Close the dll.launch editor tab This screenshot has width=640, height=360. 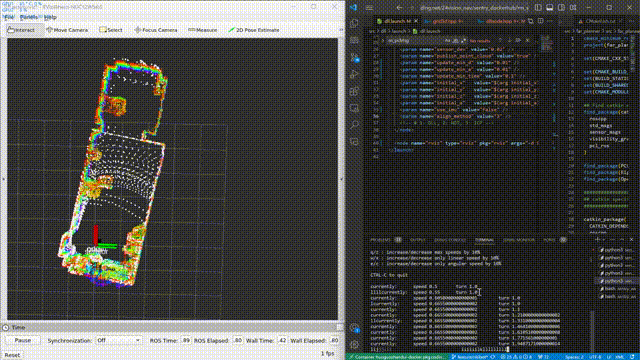point(416,21)
